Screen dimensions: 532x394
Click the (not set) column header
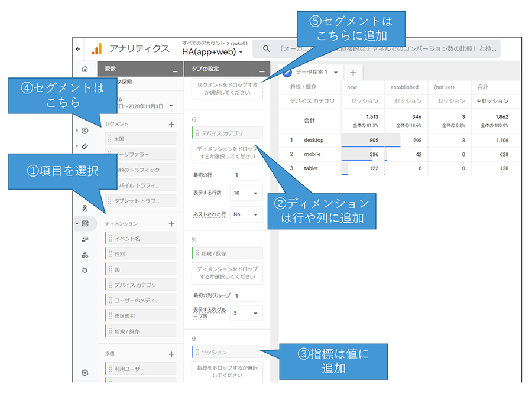tap(444, 87)
